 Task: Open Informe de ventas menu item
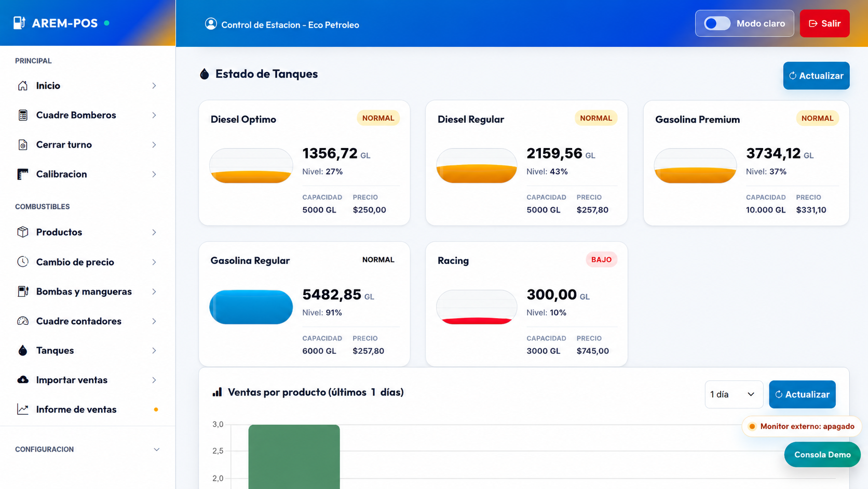click(87, 409)
